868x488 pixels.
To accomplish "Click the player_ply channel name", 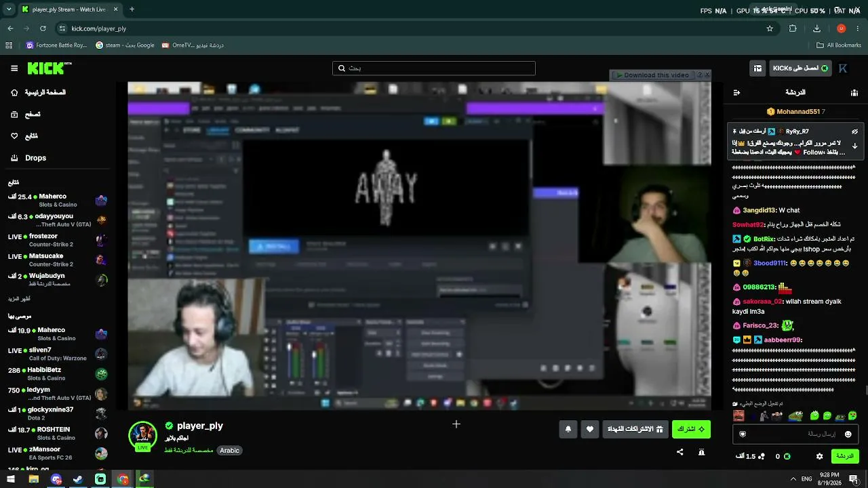I will pos(199,426).
